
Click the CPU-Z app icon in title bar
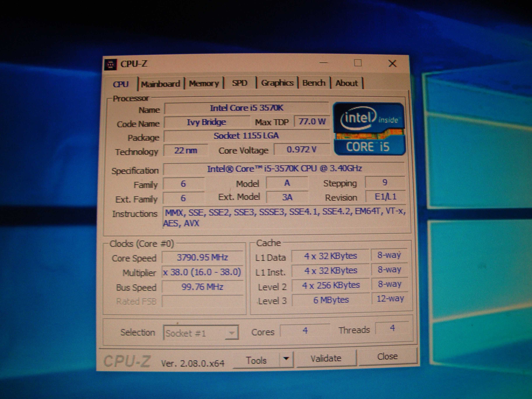tap(111, 64)
